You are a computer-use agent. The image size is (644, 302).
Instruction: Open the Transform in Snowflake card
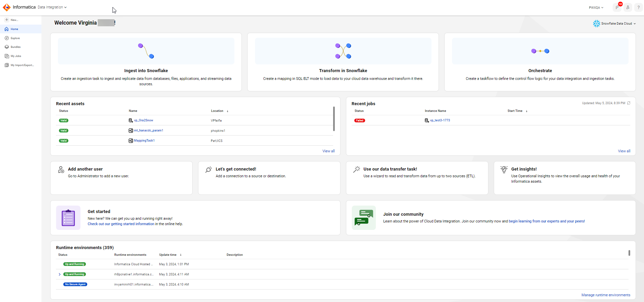(343, 62)
